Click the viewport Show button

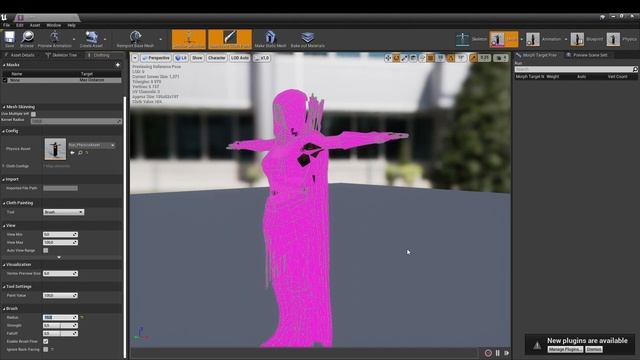[x=197, y=58]
